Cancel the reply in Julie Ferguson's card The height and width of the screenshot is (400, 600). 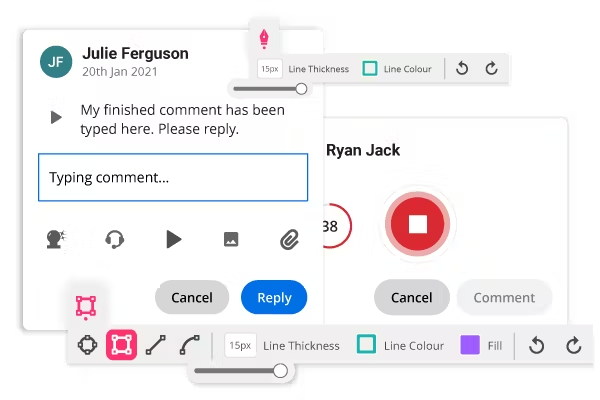tap(192, 297)
